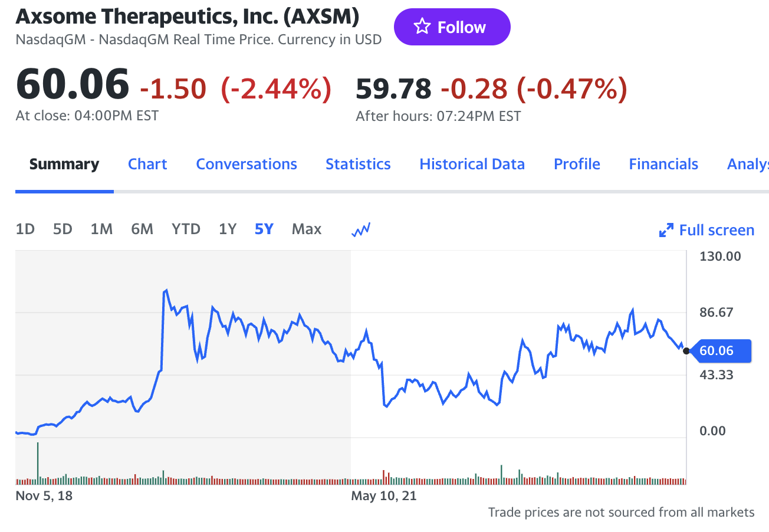
Task: Open the advanced chart via the sparkline icon
Action: [x=360, y=229]
